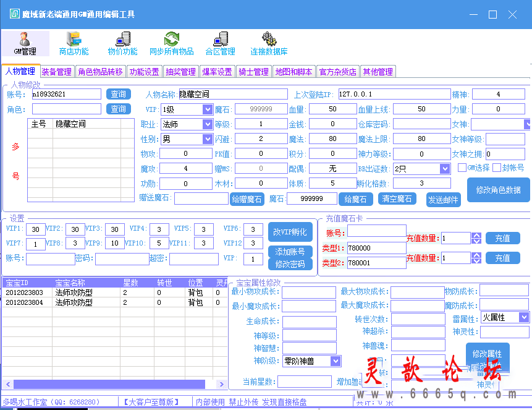Switch to the 其他管理 tab
Screen dimensions: 532x410
(378, 72)
